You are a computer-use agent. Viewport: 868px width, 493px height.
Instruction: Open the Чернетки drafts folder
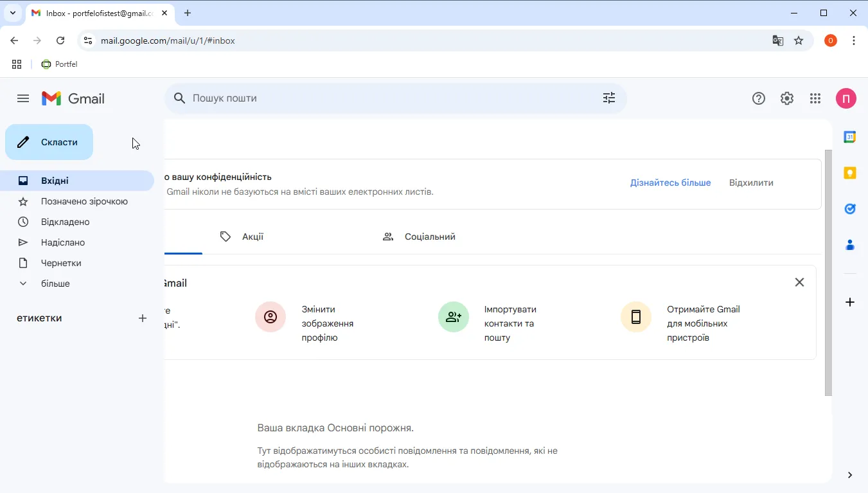(x=77, y=263)
